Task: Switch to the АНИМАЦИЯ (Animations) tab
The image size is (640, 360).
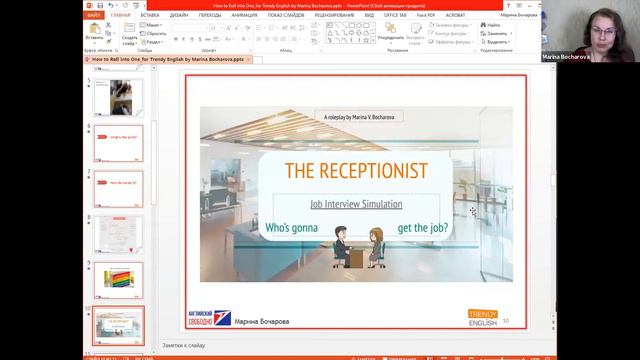Action: pyautogui.click(x=244, y=15)
